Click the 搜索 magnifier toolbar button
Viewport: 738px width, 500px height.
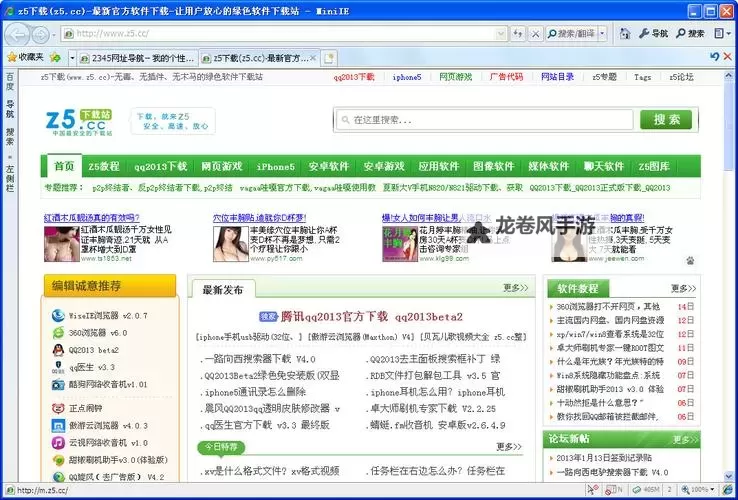click(x=690, y=33)
